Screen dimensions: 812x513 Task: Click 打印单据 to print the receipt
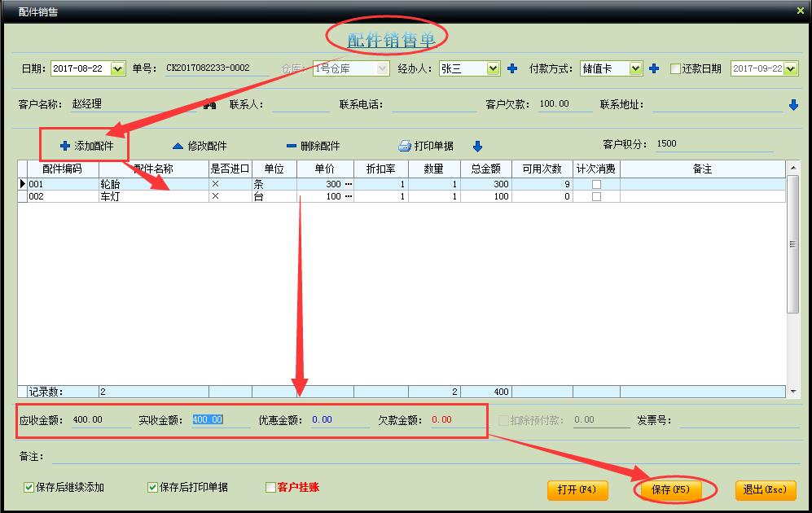click(x=426, y=147)
